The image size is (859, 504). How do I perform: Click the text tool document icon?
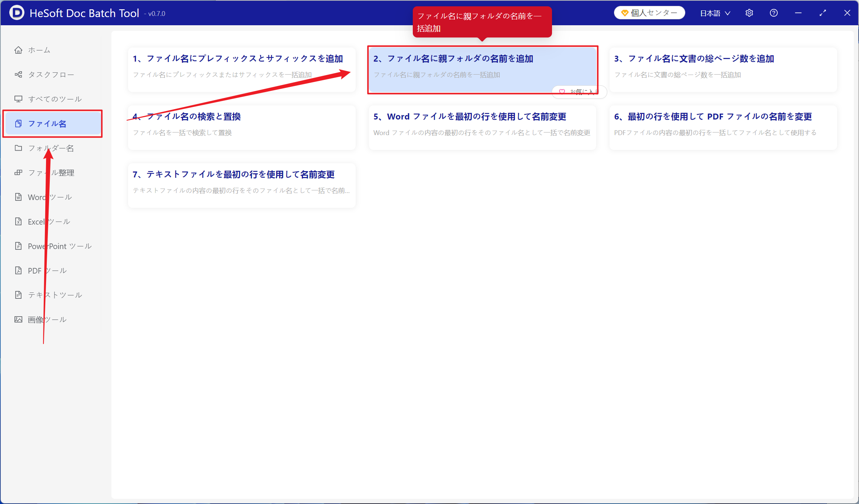tap(18, 295)
